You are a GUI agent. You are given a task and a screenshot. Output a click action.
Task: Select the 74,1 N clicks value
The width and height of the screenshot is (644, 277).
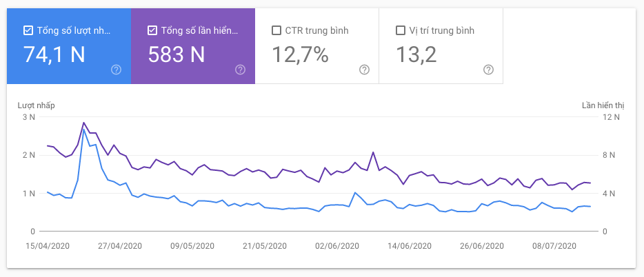click(x=54, y=54)
